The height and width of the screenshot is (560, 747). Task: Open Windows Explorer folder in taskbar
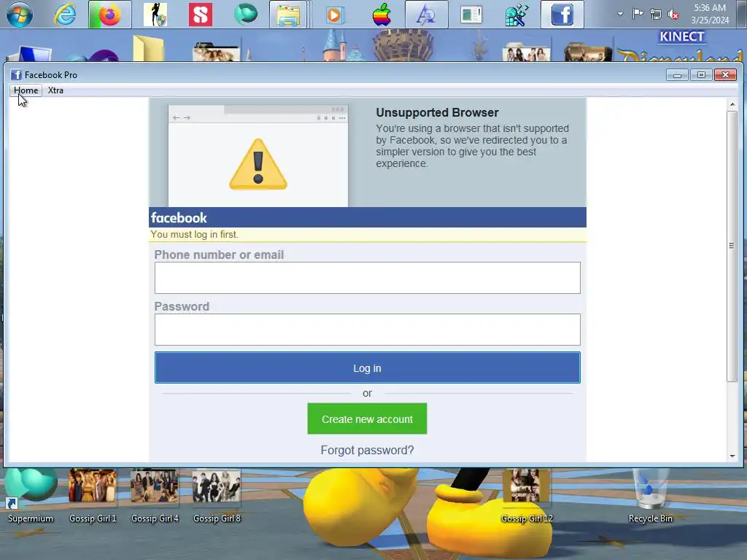[x=288, y=15]
